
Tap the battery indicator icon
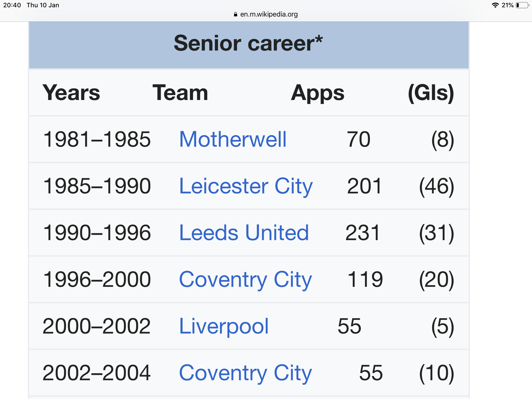[522, 5]
